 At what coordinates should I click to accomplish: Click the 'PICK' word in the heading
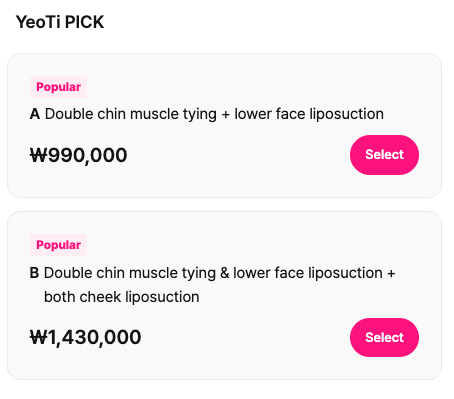(x=84, y=22)
